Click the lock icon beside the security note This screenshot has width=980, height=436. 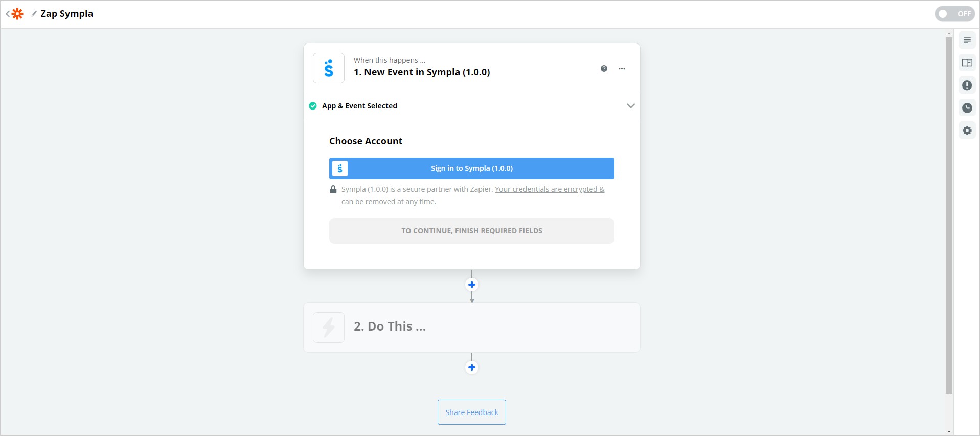point(333,189)
